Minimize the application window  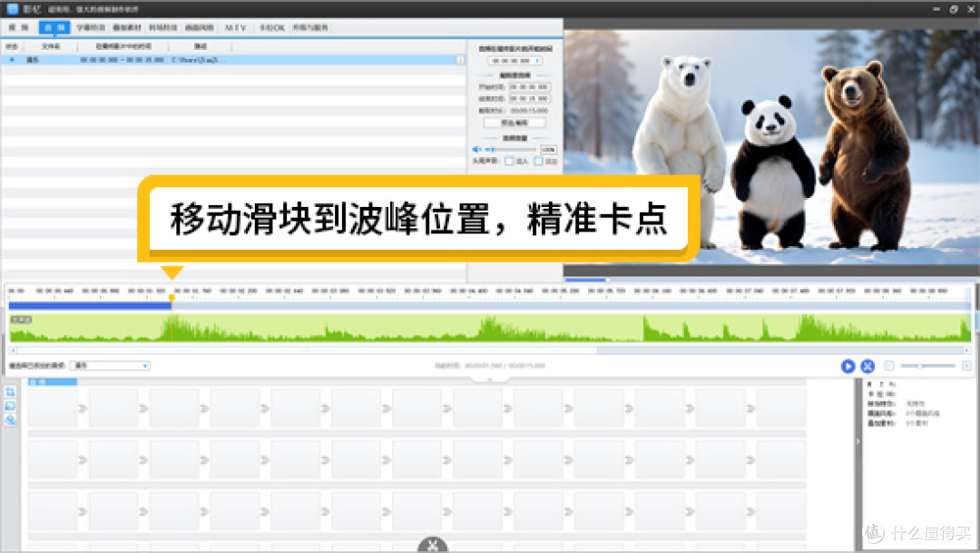(x=936, y=9)
